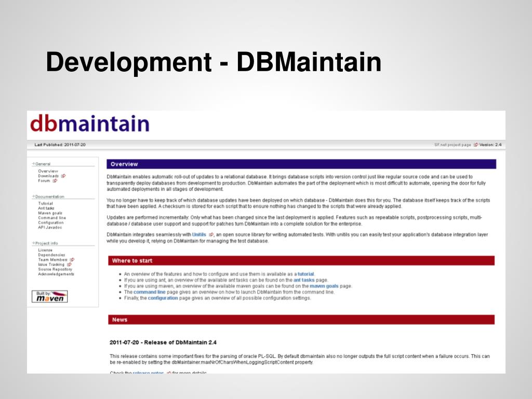Follow the tutorial link in Where to start

(x=305, y=274)
